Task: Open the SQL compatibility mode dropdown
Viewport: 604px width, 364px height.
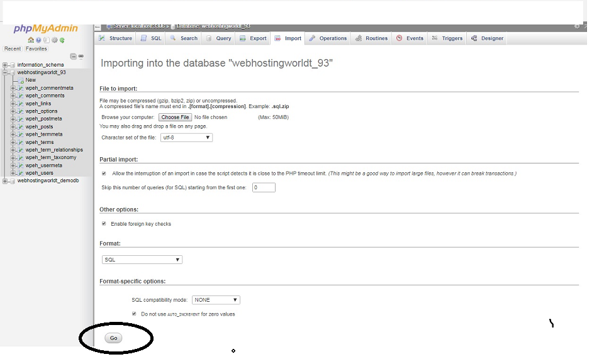Action: point(216,301)
